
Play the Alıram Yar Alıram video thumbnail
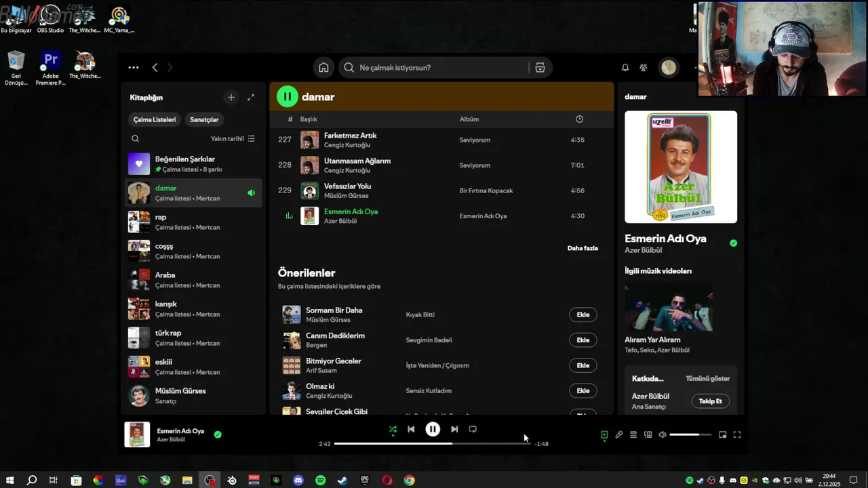pos(669,306)
